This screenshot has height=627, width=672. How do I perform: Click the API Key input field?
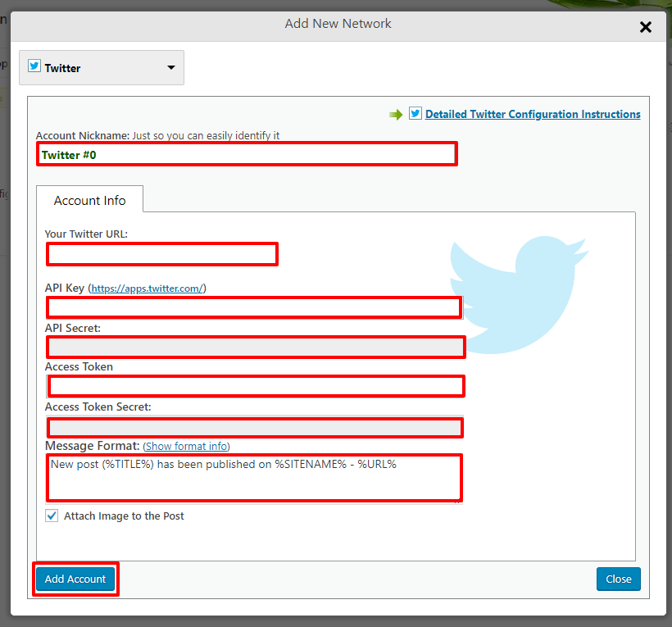tap(254, 307)
